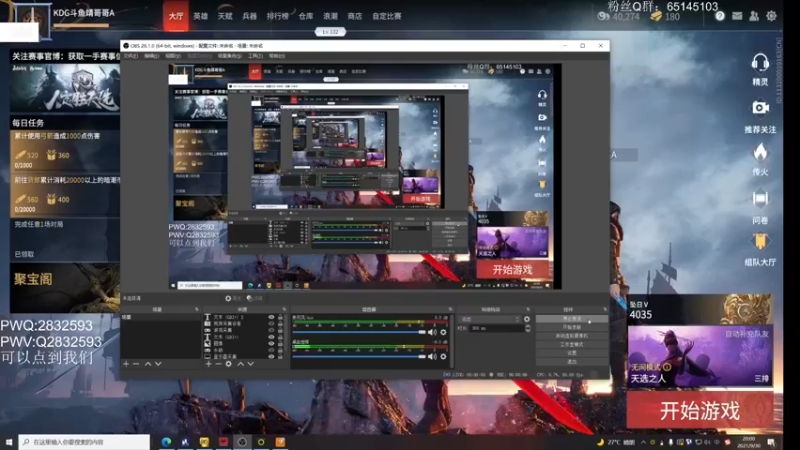Click 停止推流 stop streaming button in OBS
Image resolution: width=800 pixels, height=450 pixels.
coord(571,319)
